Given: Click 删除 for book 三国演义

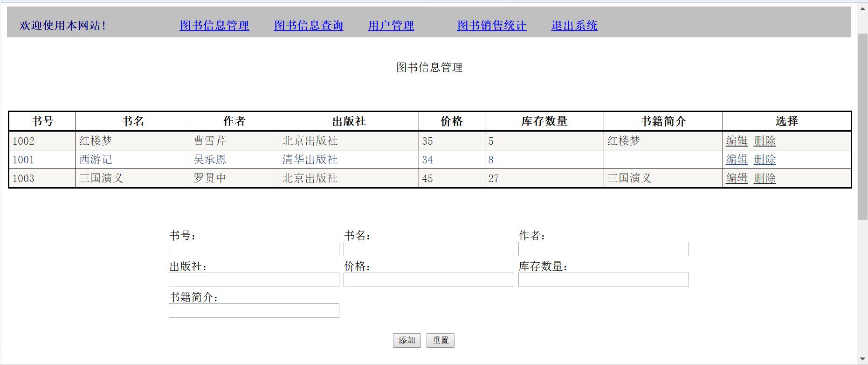Looking at the screenshot, I should tap(765, 178).
